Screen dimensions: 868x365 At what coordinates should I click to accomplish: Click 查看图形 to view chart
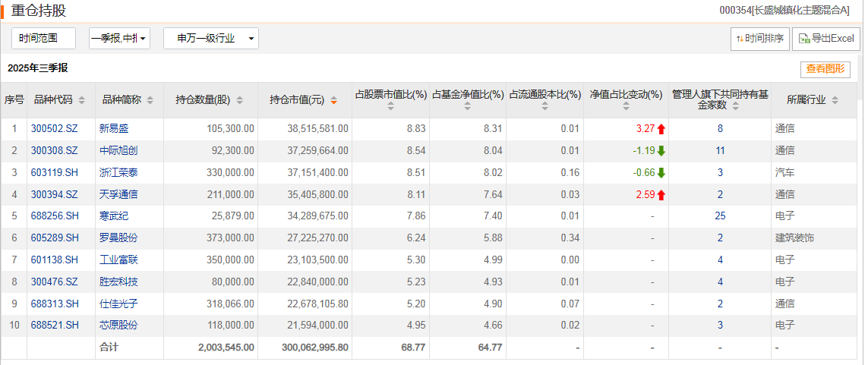click(825, 69)
